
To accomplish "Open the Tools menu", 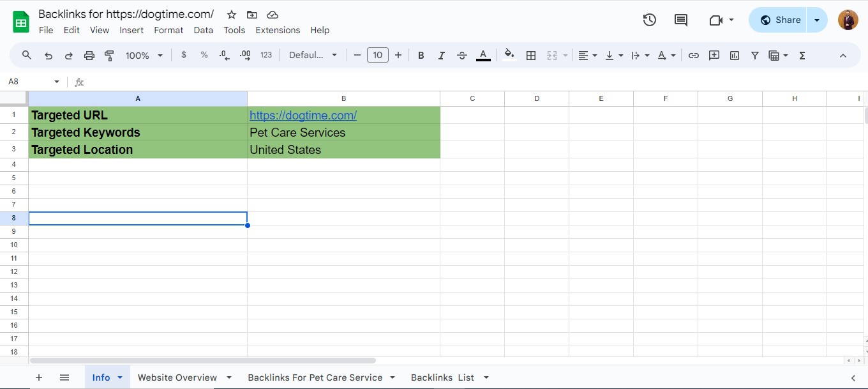I will point(234,30).
